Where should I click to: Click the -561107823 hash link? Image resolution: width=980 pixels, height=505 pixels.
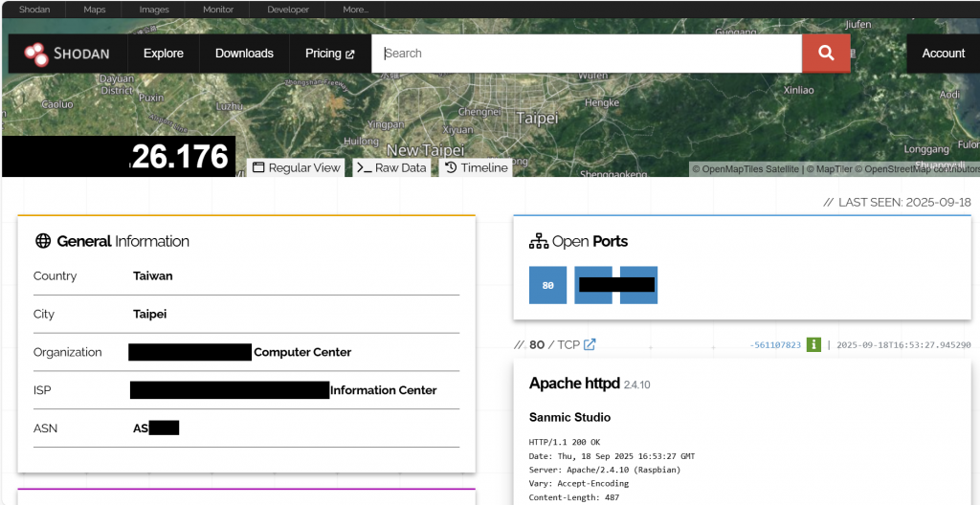pyautogui.click(x=775, y=345)
